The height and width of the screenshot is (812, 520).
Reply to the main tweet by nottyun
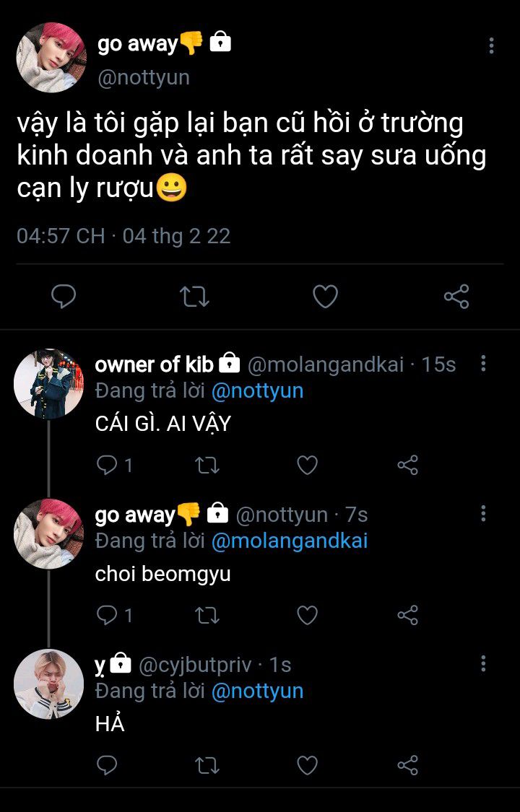coord(64,296)
